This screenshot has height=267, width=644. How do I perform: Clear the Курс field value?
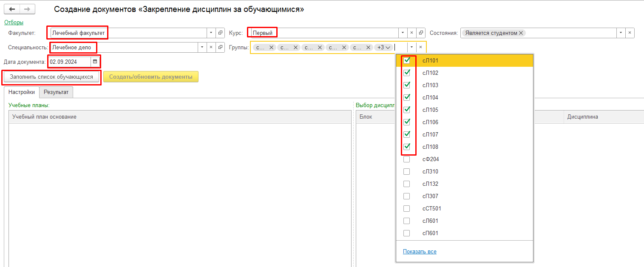click(411, 33)
